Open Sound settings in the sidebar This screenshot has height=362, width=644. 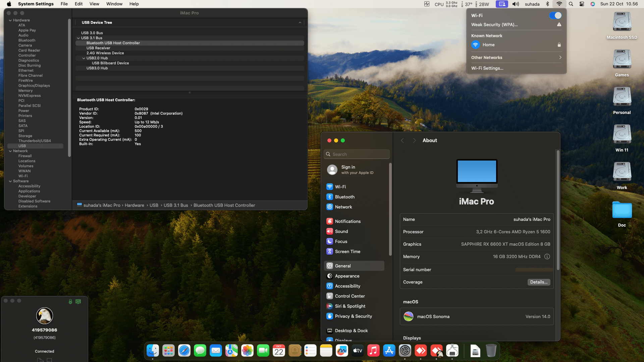(x=341, y=231)
